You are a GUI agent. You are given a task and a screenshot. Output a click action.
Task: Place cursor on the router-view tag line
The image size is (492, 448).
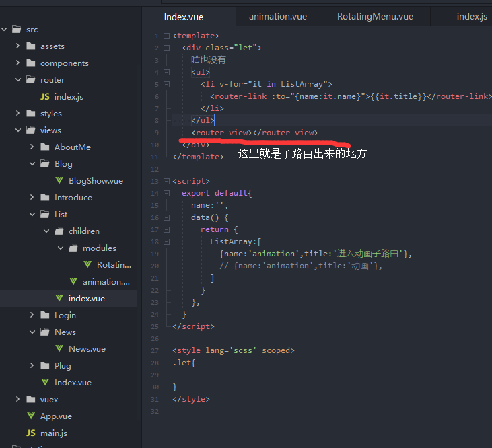click(254, 133)
